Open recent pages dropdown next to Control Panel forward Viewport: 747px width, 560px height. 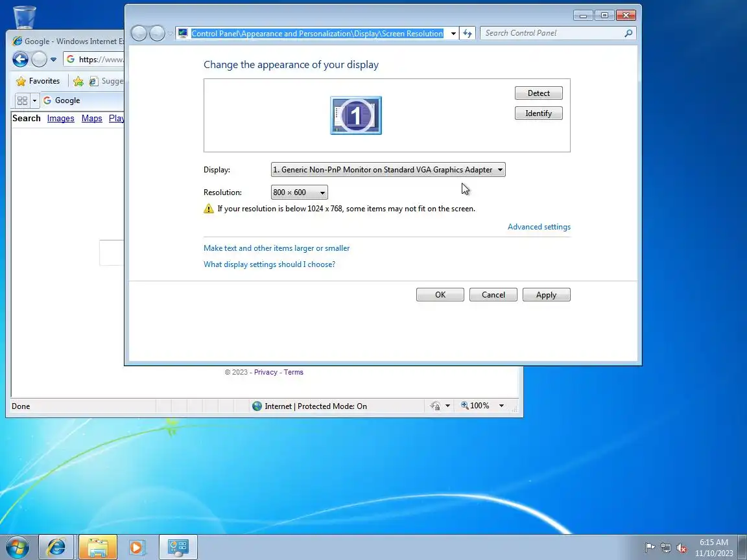tap(170, 34)
